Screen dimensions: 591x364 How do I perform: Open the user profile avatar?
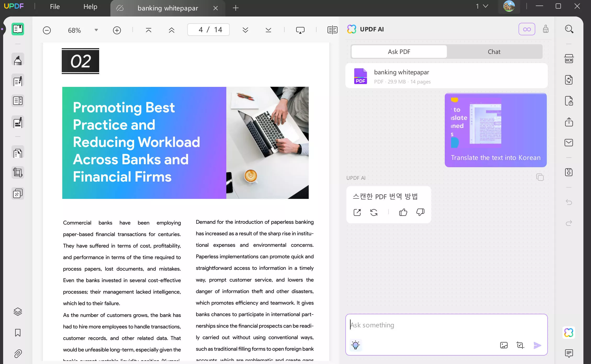pos(509,6)
